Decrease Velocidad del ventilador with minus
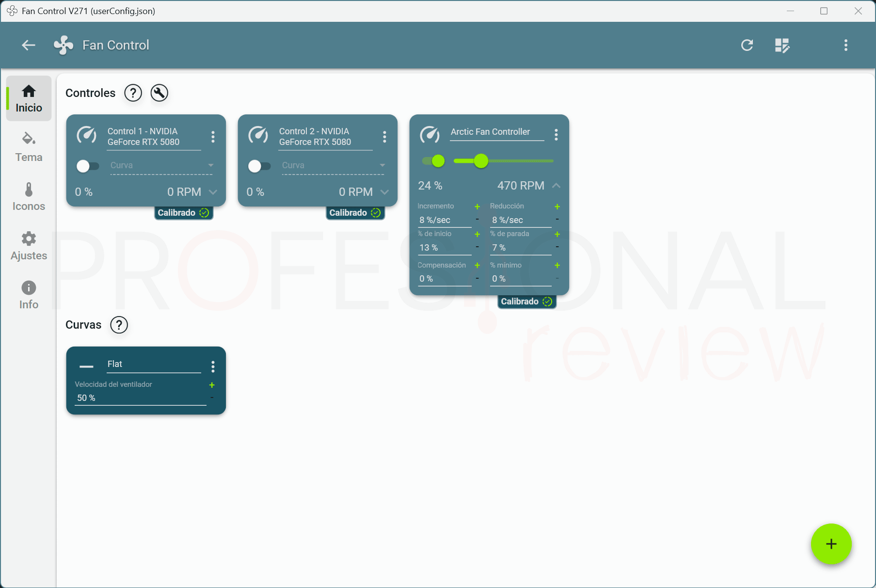This screenshot has height=588, width=876. [x=212, y=398]
